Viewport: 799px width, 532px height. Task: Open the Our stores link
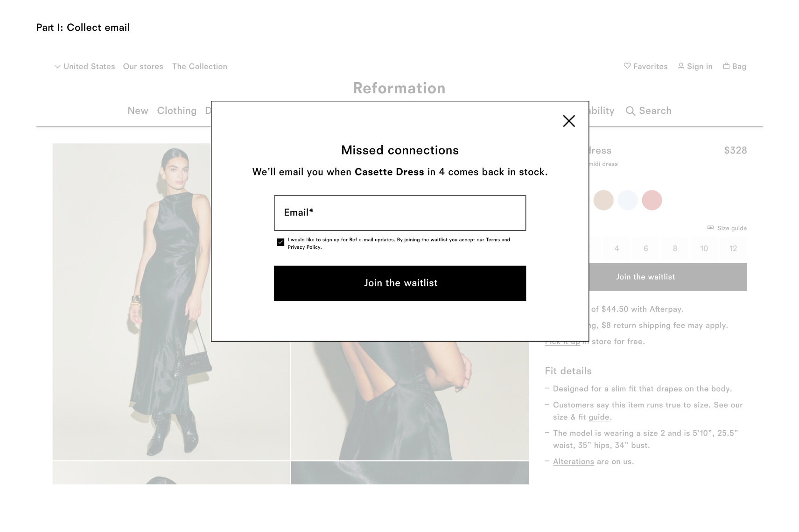[143, 66]
